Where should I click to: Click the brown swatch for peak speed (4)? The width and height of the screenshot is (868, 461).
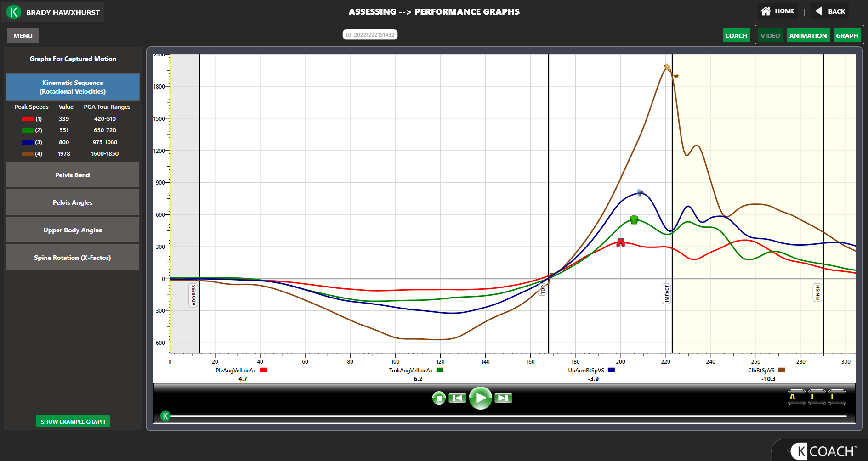coord(28,154)
